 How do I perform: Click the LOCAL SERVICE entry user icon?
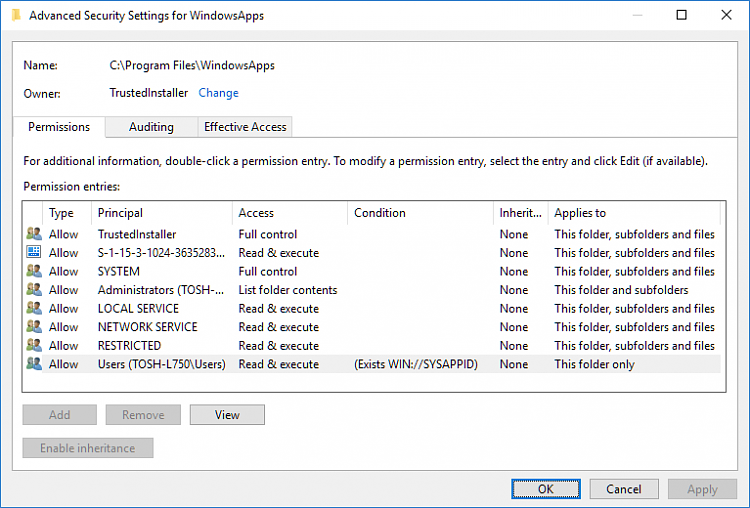point(34,308)
